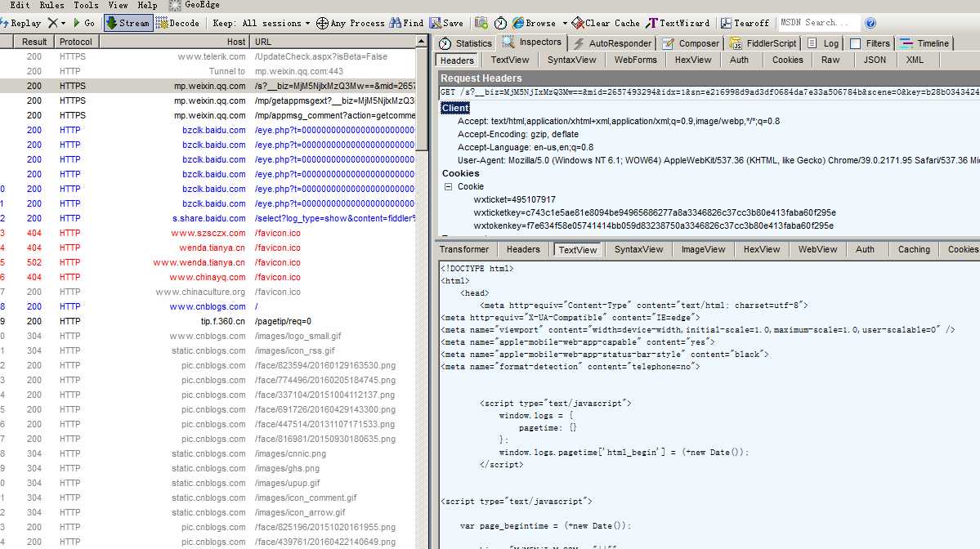Click the camera screenshot icon

[x=481, y=23]
